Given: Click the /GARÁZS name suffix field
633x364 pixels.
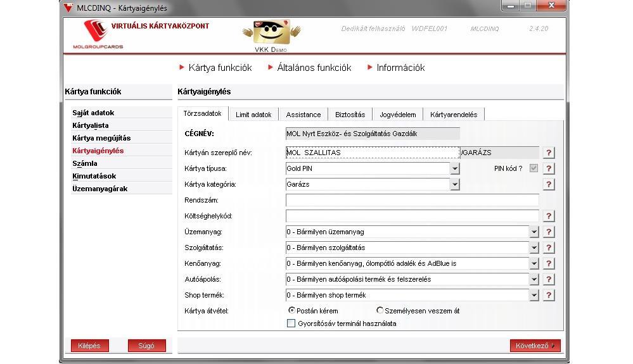Looking at the screenshot, I should coord(500,153).
